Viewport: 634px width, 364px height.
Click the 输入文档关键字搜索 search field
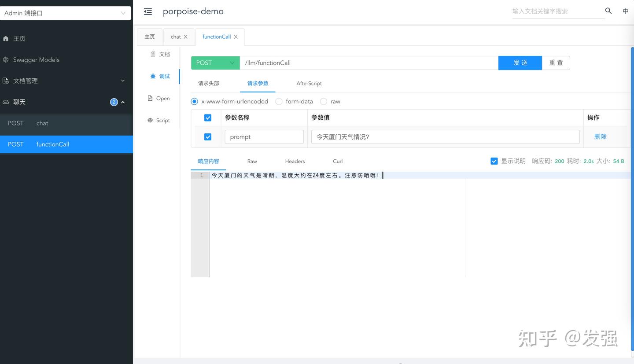pos(558,11)
